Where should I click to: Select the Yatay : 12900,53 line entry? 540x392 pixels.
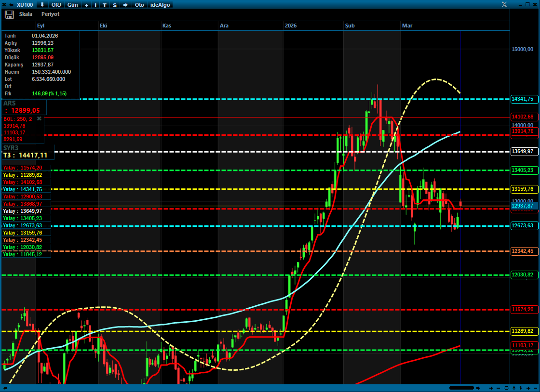[27, 196]
